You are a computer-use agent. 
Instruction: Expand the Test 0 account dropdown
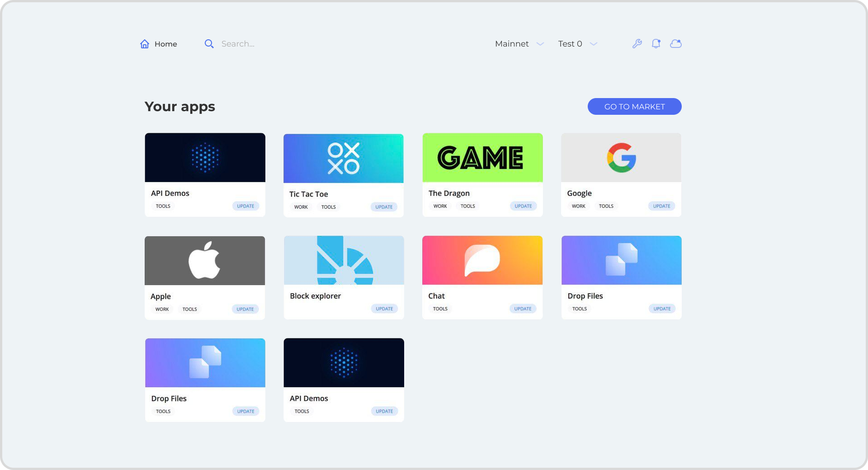pyautogui.click(x=594, y=44)
